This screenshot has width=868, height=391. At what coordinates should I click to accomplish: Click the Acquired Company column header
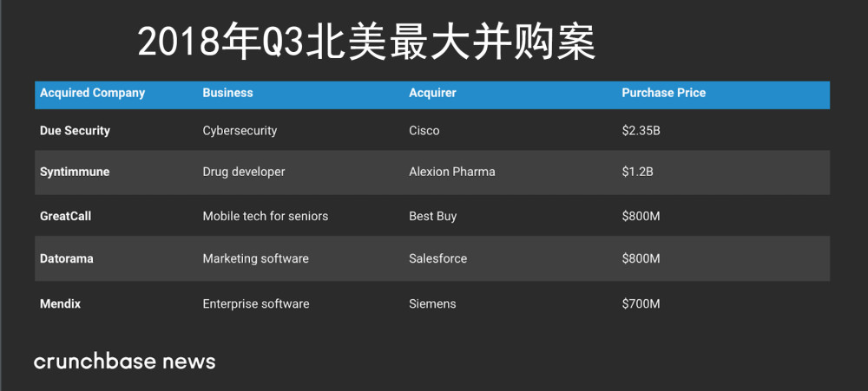point(92,93)
